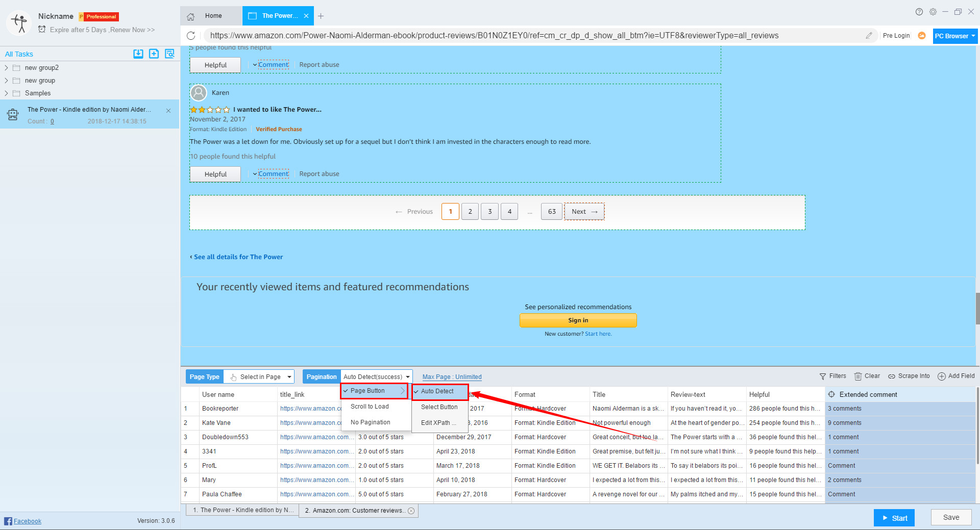Click Renew Now link text
This screenshot has height=530, width=980.
click(133, 30)
